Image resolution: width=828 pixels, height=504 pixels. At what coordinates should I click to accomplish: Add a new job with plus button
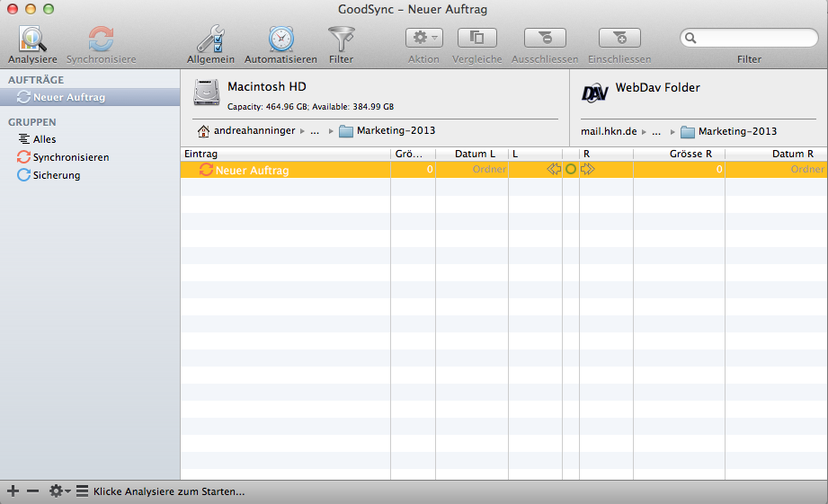[13, 491]
